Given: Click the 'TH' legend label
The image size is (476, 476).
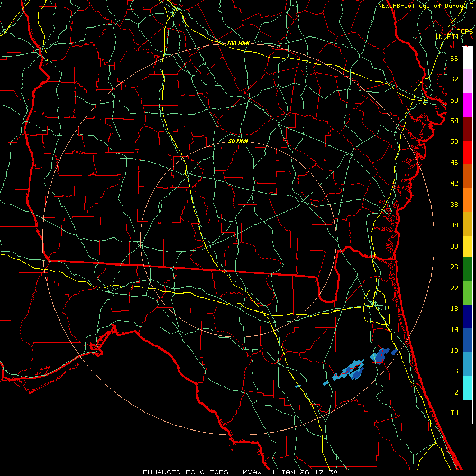Looking at the screenshot, I should (x=454, y=413).
